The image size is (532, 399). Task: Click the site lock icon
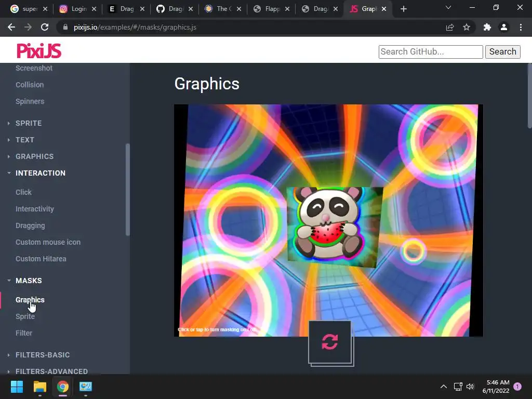65,27
